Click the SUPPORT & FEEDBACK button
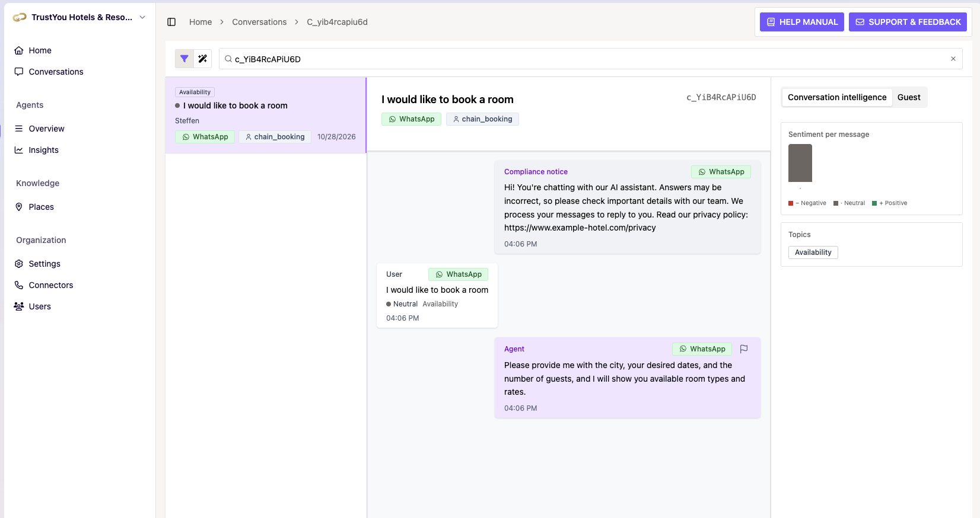 point(908,22)
